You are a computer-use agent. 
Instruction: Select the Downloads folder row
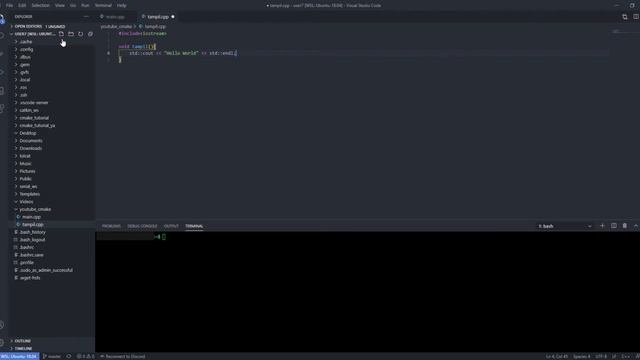point(52,148)
